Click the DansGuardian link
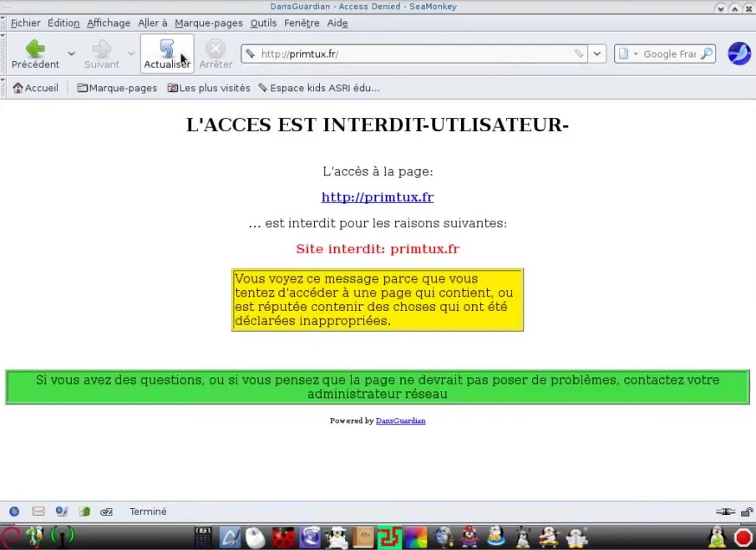This screenshot has height=550, width=756. pyautogui.click(x=400, y=420)
